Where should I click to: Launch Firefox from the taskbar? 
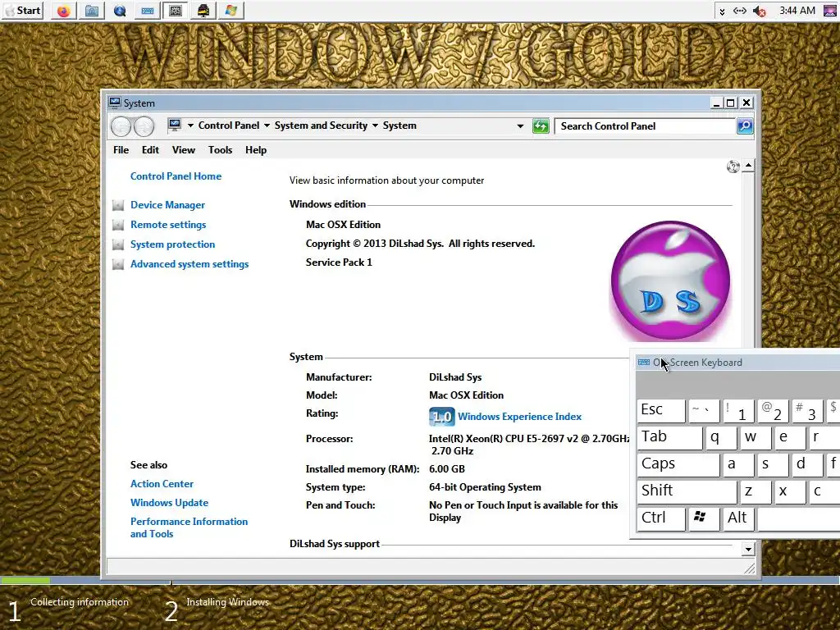[64, 11]
